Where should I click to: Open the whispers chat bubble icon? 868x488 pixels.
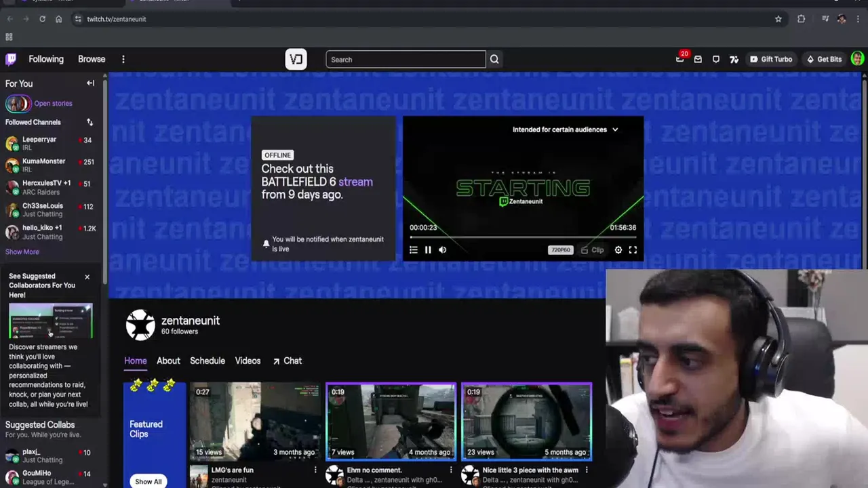click(716, 60)
